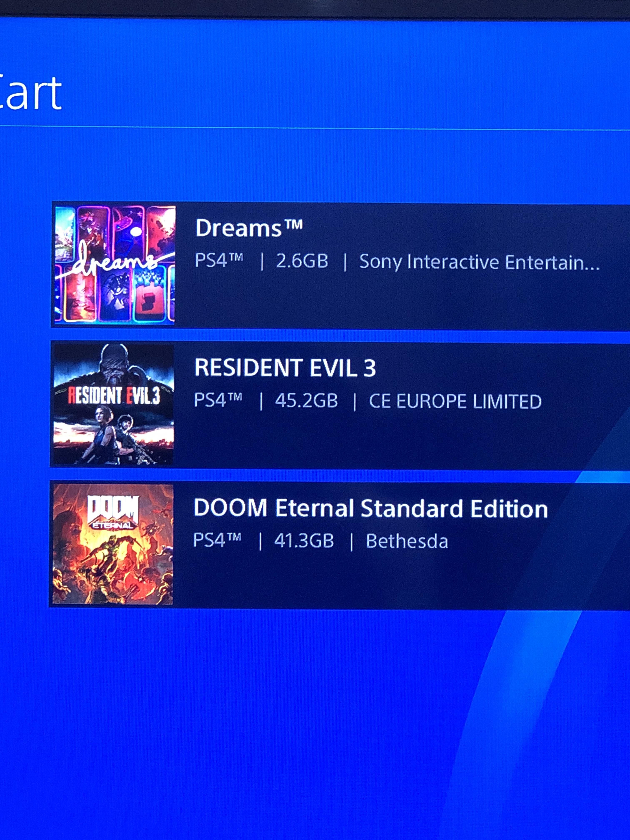Select the Resident Evil 3 cover thumbnail
This screenshot has height=840, width=630.
pos(113,404)
